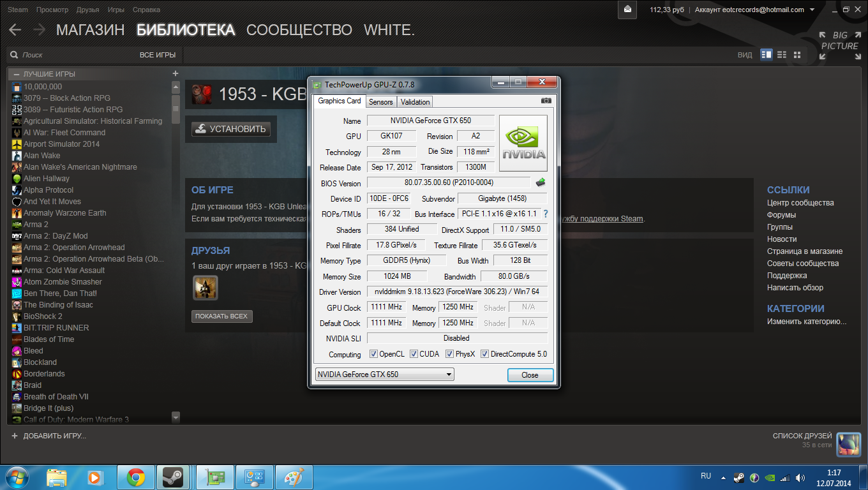This screenshot has height=490, width=868.
Task: Open the Просмотр menu
Action: [52, 10]
